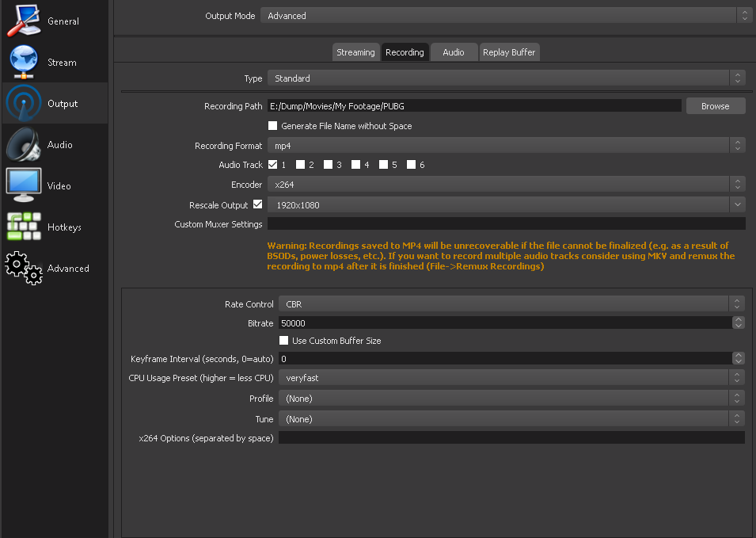This screenshot has width=756, height=538.
Task: Open the Type dropdown showing Standard
Action: [507, 78]
